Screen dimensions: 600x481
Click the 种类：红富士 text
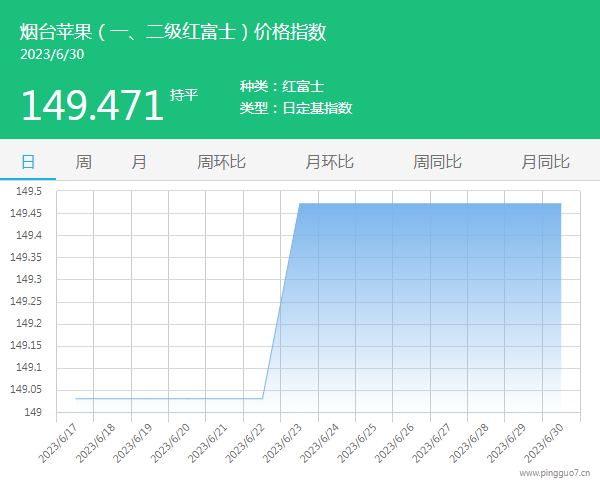(282, 87)
